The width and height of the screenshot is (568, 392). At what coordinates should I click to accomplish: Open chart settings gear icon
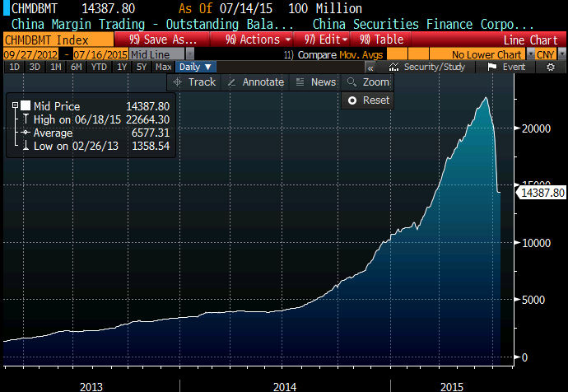pos(551,67)
